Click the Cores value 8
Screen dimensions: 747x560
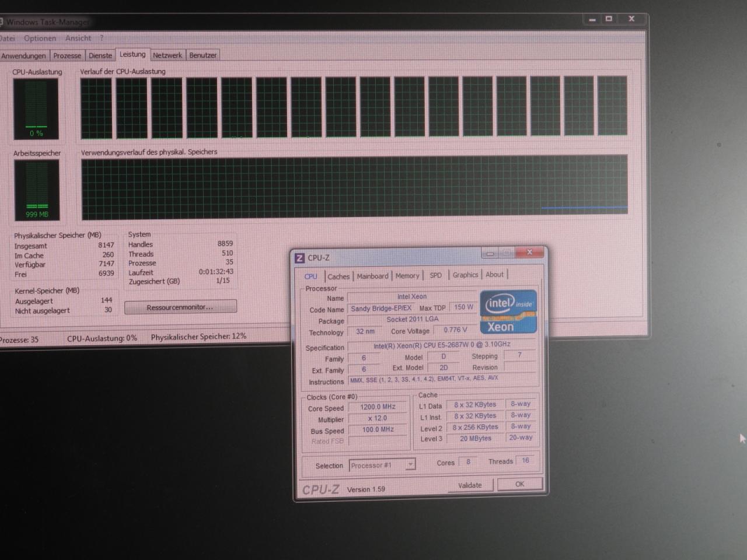(x=468, y=461)
